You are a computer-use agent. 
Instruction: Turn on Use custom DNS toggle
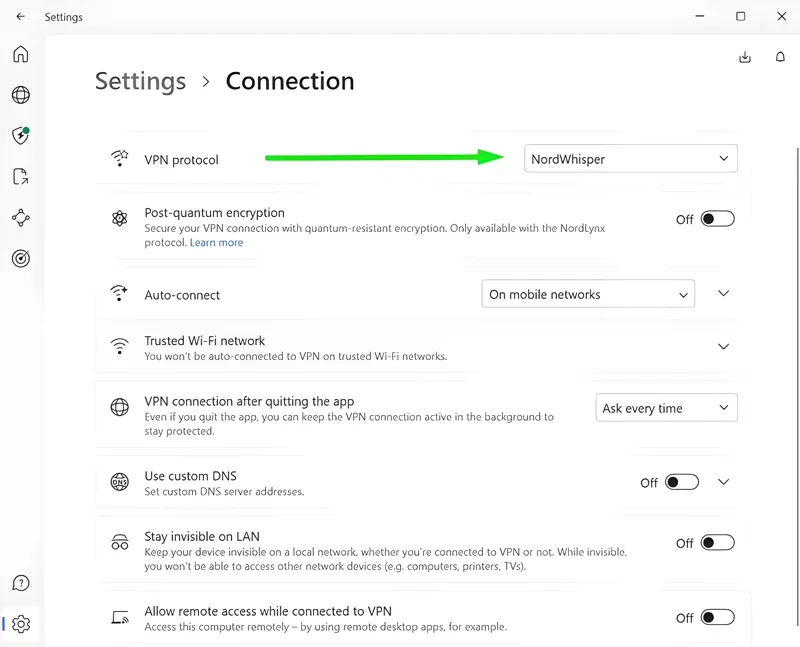(682, 483)
